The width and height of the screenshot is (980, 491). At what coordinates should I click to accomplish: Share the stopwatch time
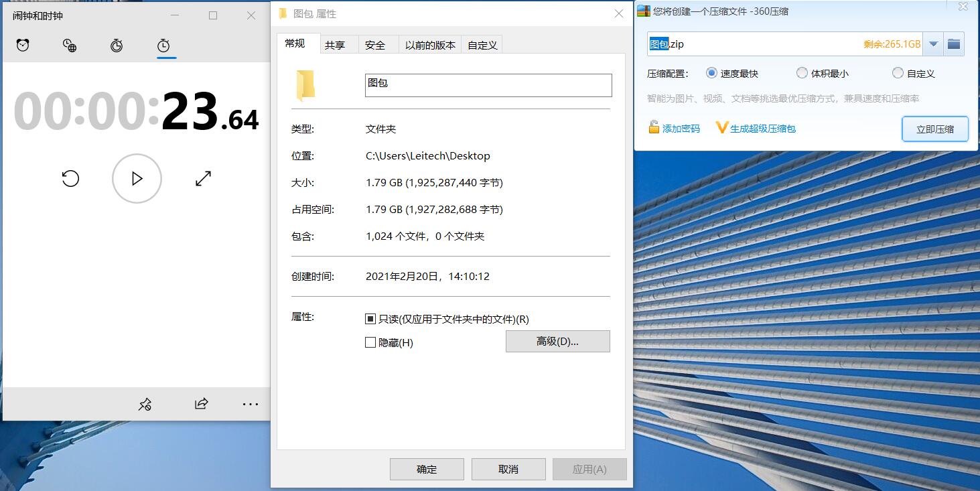click(x=201, y=404)
